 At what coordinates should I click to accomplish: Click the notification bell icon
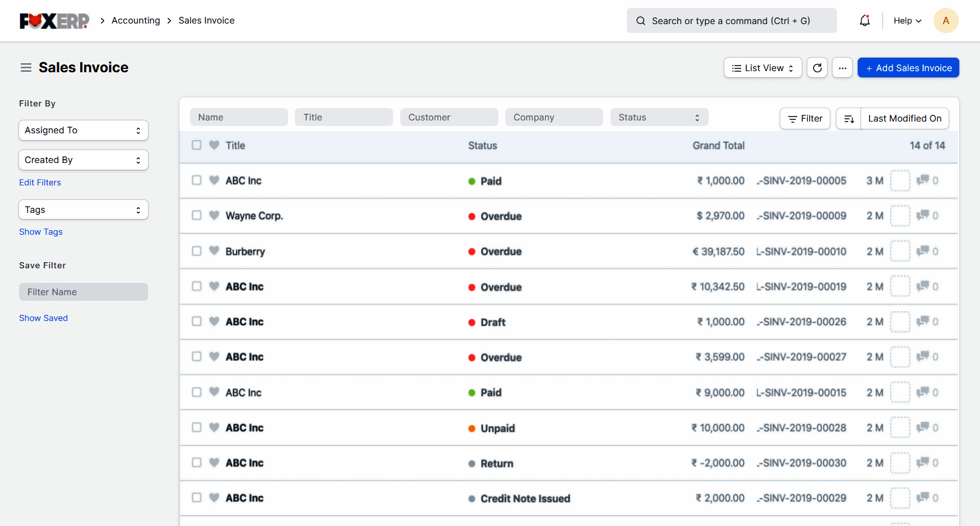pyautogui.click(x=865, y=21)
